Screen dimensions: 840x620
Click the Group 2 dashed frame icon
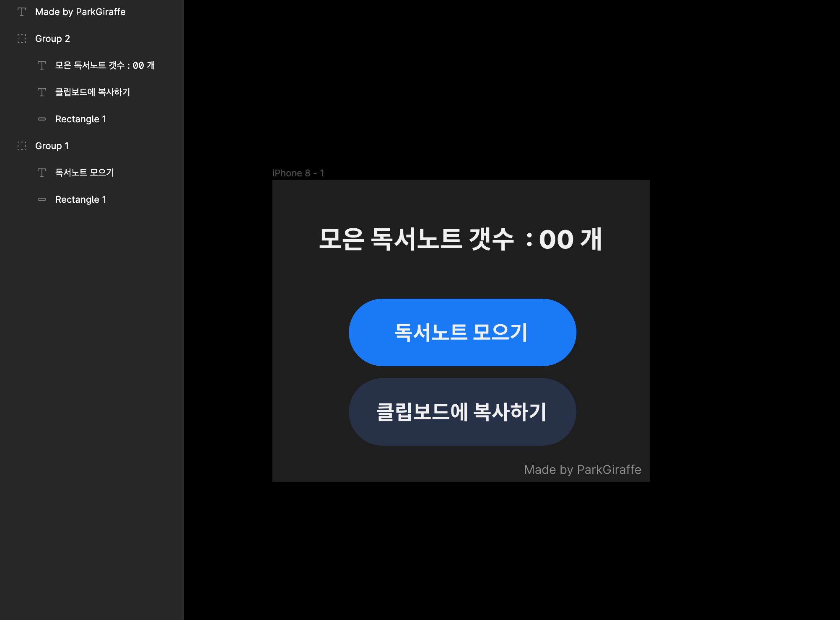click(x=22, y=39)
